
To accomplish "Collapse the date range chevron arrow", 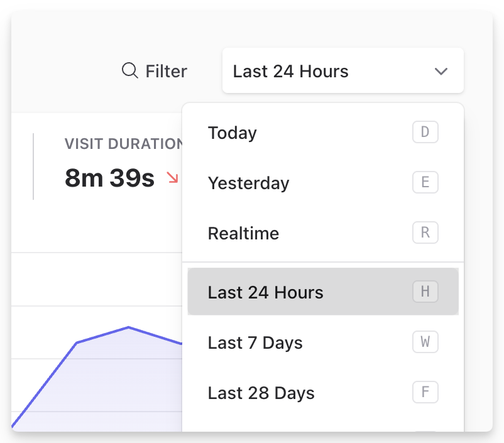I will [x=441, y=72].
